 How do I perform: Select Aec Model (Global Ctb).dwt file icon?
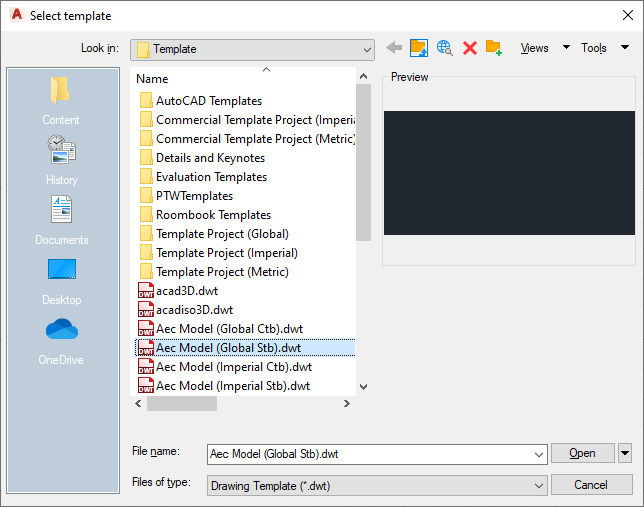[146, 329]
